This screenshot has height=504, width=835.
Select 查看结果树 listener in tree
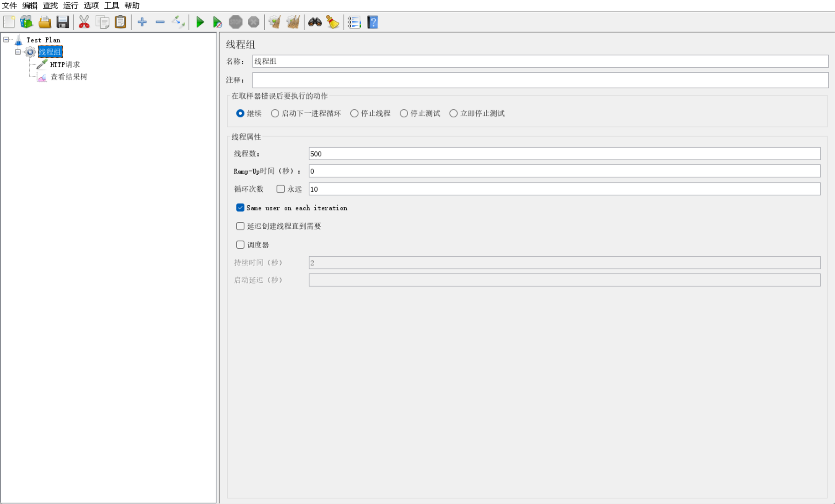69,77
